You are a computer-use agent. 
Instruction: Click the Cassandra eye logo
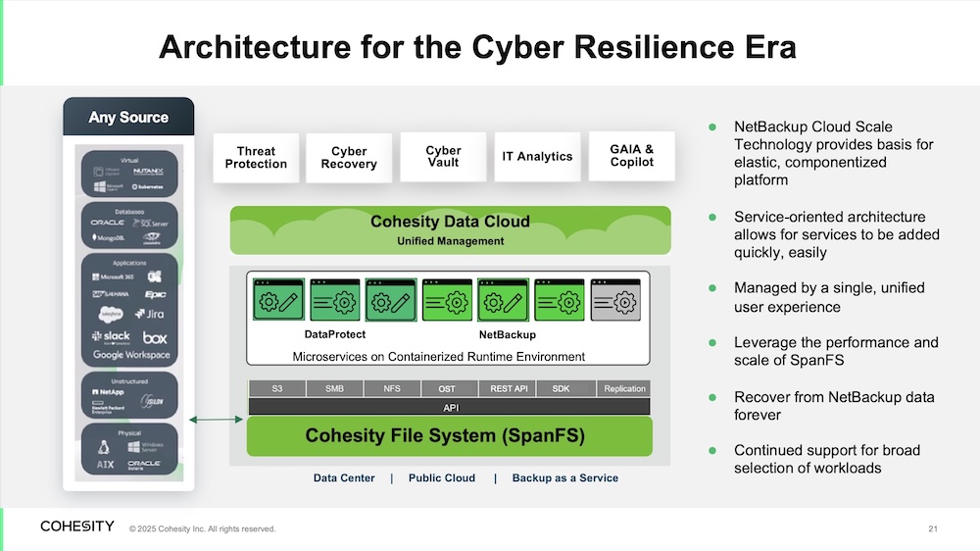pos(151,237)
